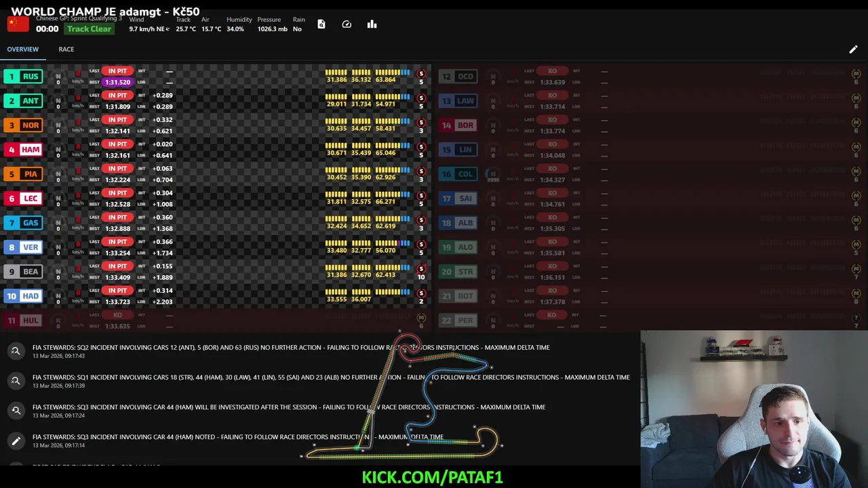Click magnifier icon beside SQ2 incident message
The image size is (868, 488).
click(16, 351)
